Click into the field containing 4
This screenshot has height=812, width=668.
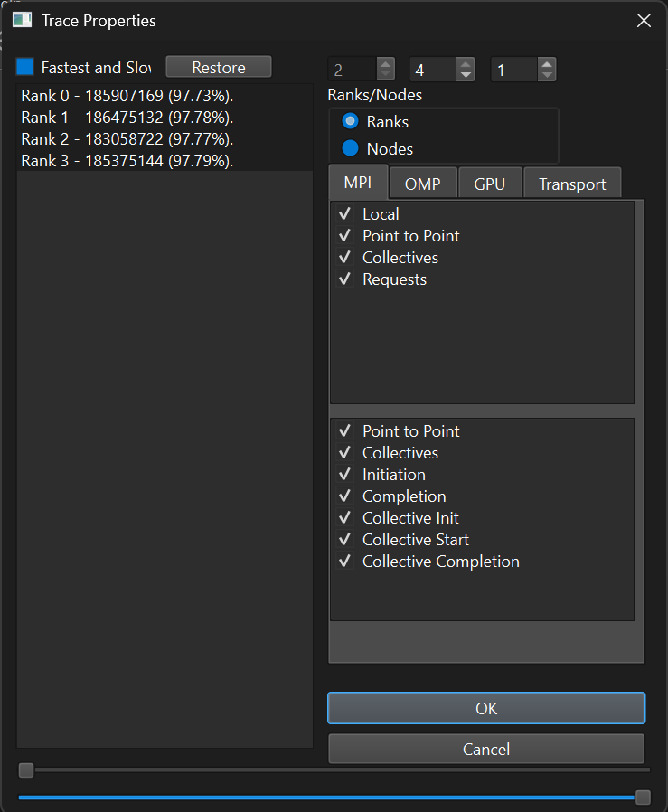click(433, 70)
